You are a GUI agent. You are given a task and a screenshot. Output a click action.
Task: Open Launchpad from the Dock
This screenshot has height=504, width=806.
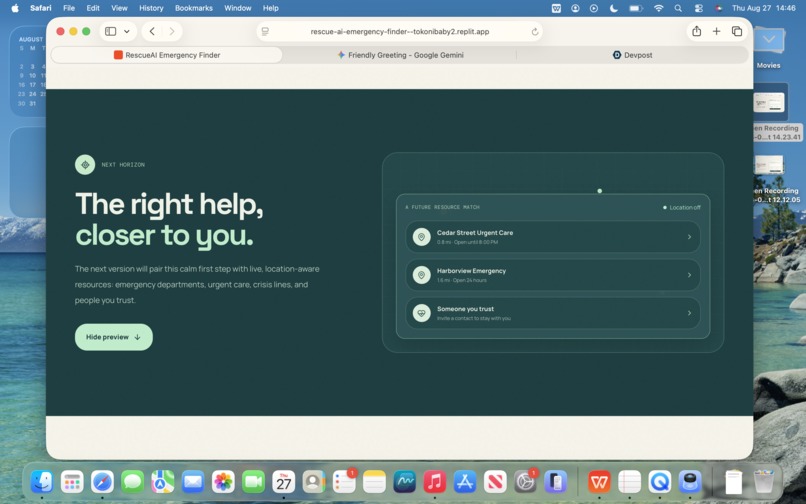tap(72, 482)
